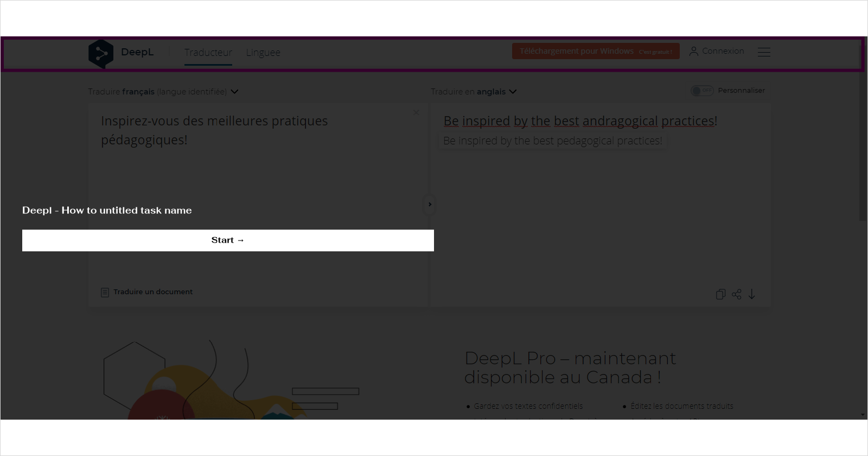Click the document icon beside Traduire un document
This screenshot has height=456, width=868.
(105, 293)
